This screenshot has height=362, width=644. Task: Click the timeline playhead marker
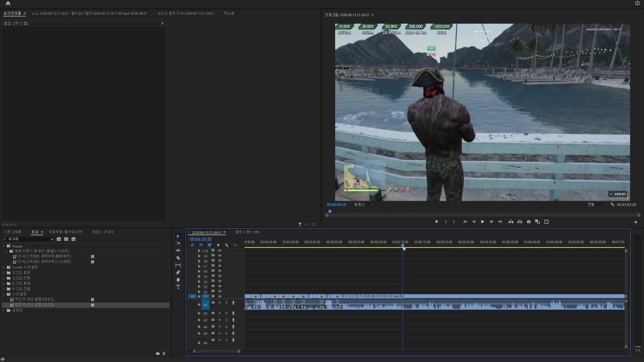coord(403,246)
